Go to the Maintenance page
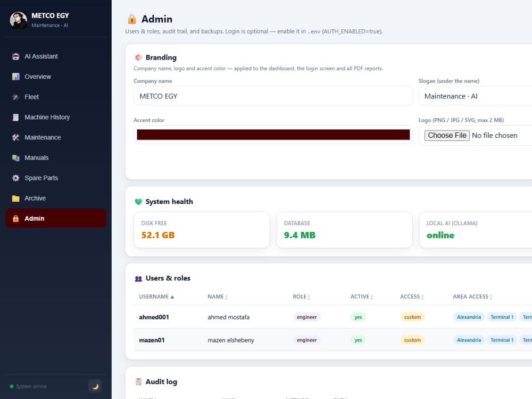The width and height of the screenshot is (532, 399). coord(56,137)
